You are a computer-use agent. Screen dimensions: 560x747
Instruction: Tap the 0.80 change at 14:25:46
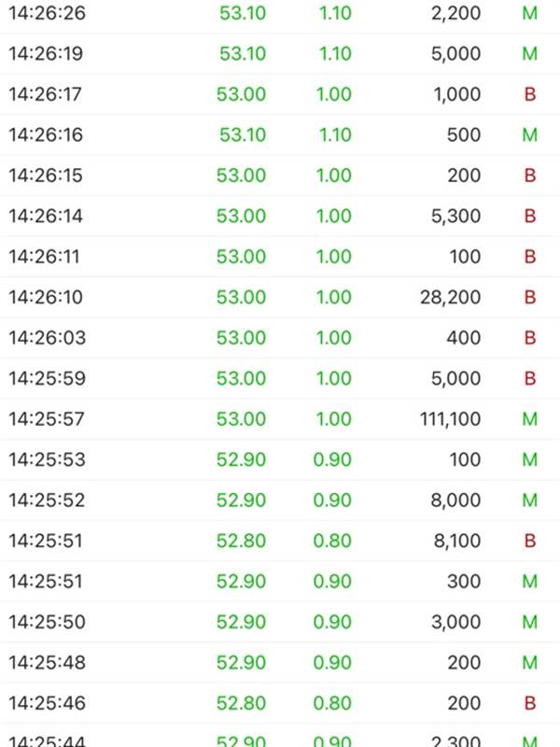coord(333,703)
